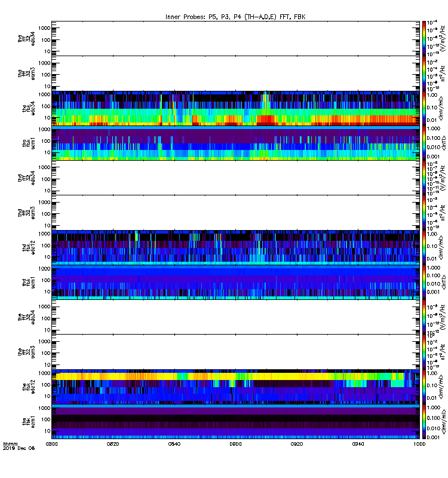Image resolution: width=448 pixels, height=478 pixels.
Task: Select the 0920 time axis label
Action: click(297, 444)
